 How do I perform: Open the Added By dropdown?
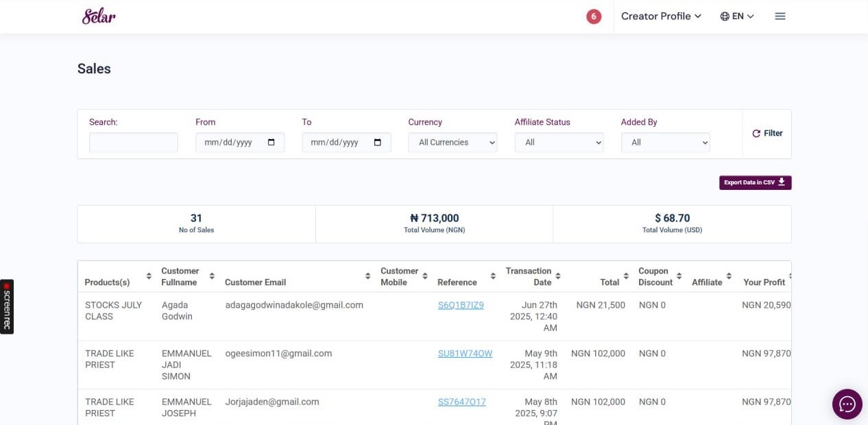click(x=666, y=143)
